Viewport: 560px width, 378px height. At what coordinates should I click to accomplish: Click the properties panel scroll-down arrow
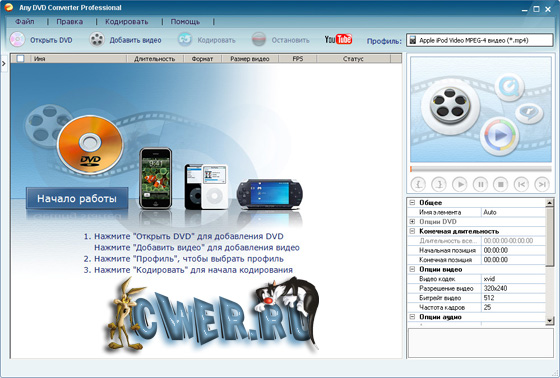click(550, 321)
